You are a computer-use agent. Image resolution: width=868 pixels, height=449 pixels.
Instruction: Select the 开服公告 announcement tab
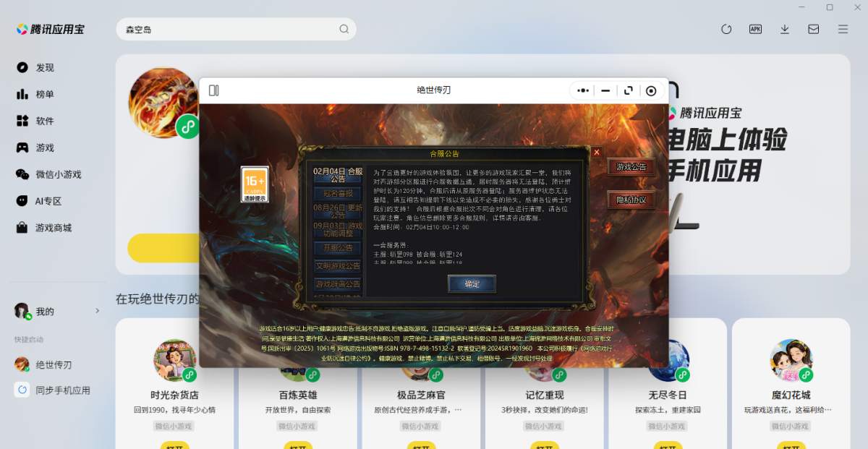tap(338, 247)
